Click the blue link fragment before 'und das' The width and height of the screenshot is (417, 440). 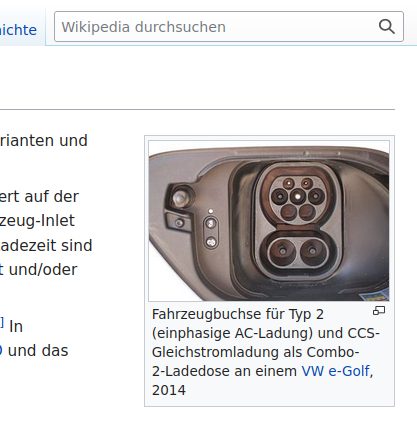pos(1,351)
